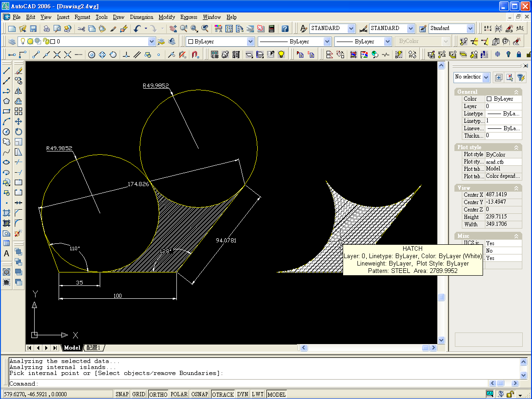This screenshot has height=399, width=532.
Task: Toggle DYN dynamic input
Action: coord(242,394)
